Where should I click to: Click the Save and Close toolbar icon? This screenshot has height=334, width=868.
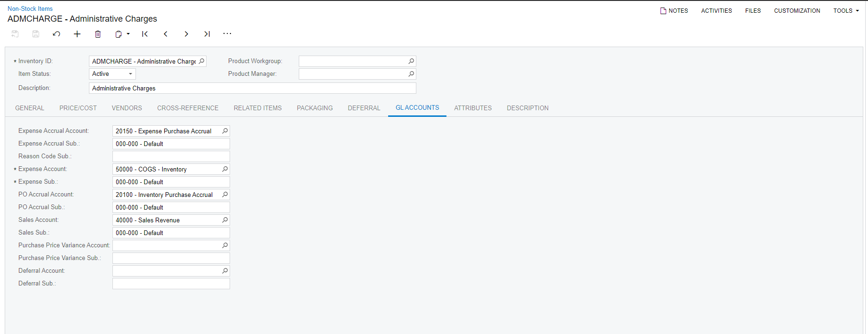15,34
